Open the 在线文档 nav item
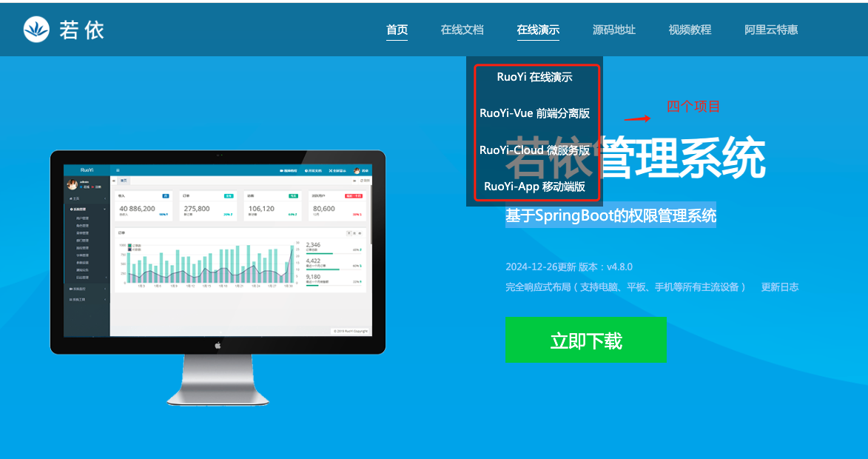Image resolution: width=868 pixels, height=459 pixels. point(462,30)
